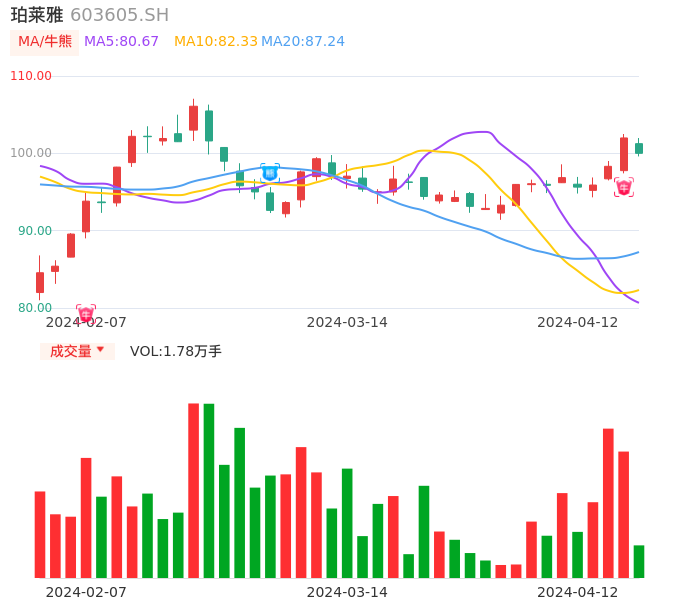Click the tallest green volume bar
This screenshot has width=686, height=606.
coord(209,490)
